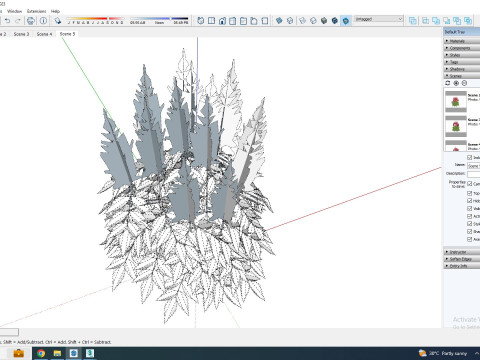Toggle the Include in animation checkbox
480x360 pixels.
pos(470,157)
